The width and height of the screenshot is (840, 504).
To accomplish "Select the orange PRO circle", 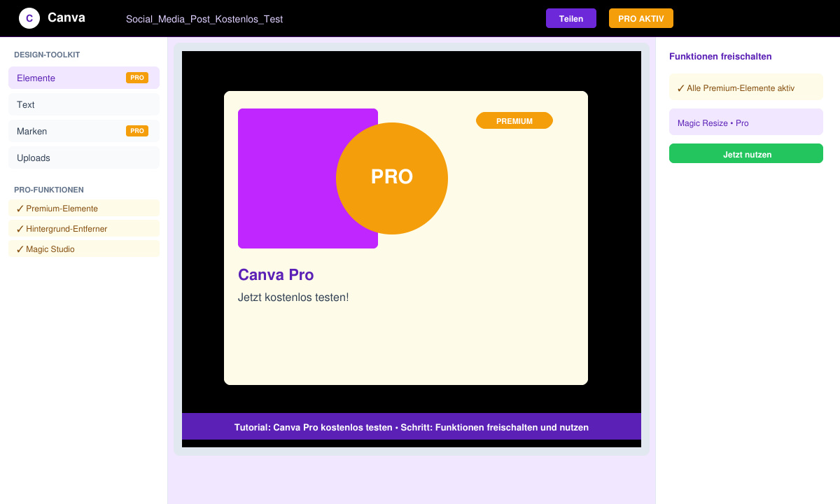I will point(392,178).
